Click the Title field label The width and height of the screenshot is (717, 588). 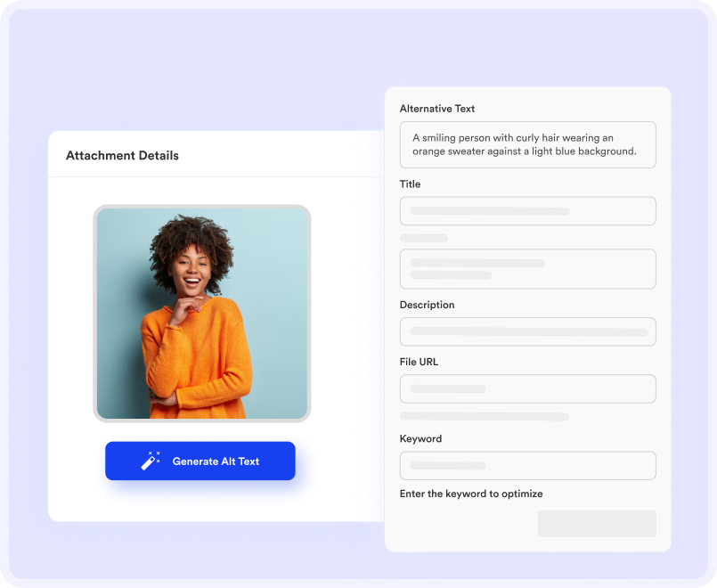pyautogui.click(x=411, y=184)
